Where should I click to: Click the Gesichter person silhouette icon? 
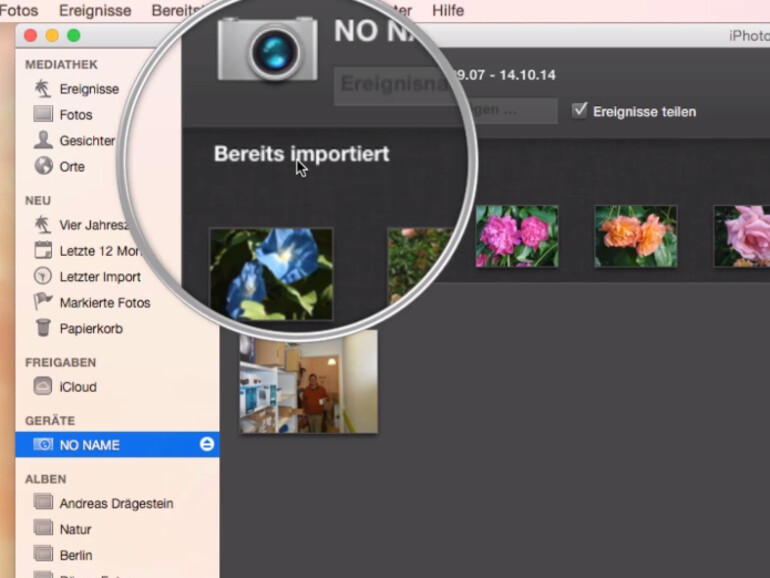click(43, 139)
